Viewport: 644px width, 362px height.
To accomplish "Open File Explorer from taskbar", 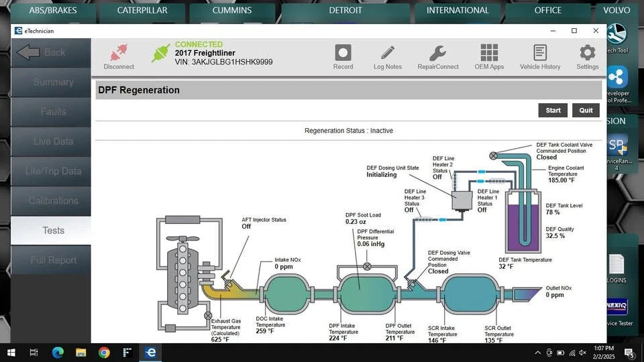I will (x=81, y=353).
